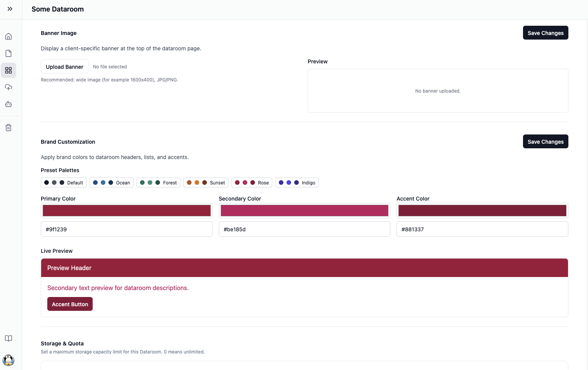The image size is (588, 370).
Task: Click the 'No banner uploaded.' preview area
Action: 438,91
